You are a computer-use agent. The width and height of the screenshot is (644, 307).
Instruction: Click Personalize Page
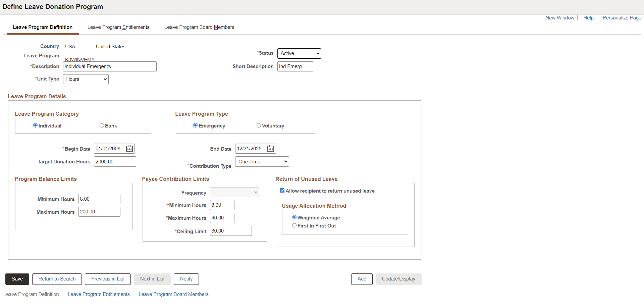[x=622, y=17]
